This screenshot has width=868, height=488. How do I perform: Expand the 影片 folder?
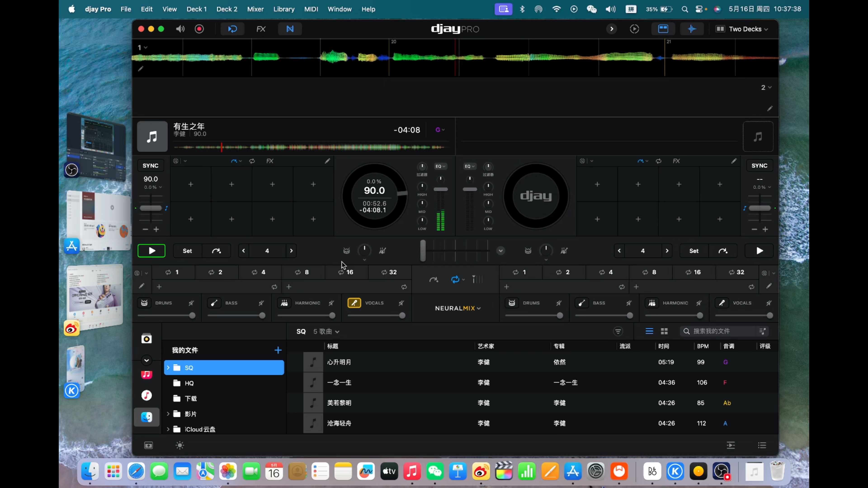tap(168, 413)
